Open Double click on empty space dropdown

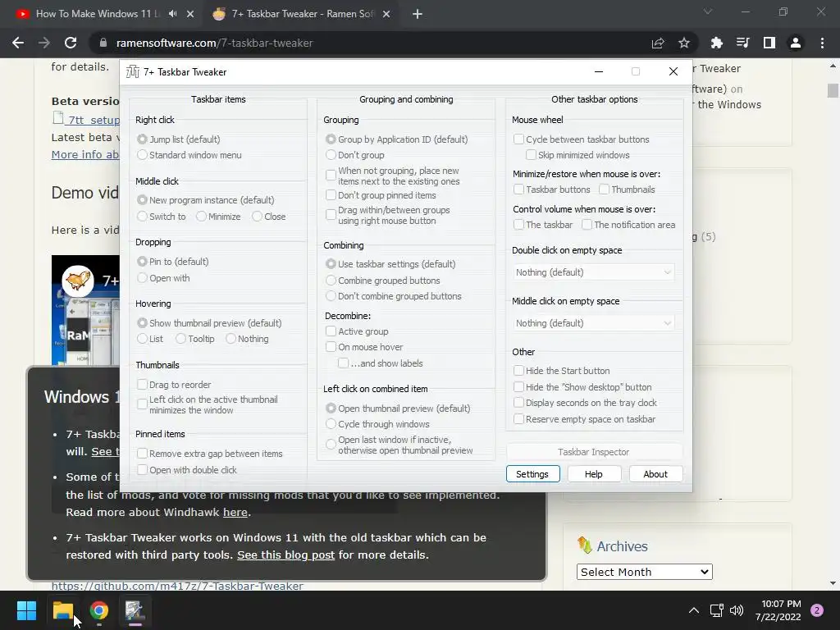pos(593,272)
